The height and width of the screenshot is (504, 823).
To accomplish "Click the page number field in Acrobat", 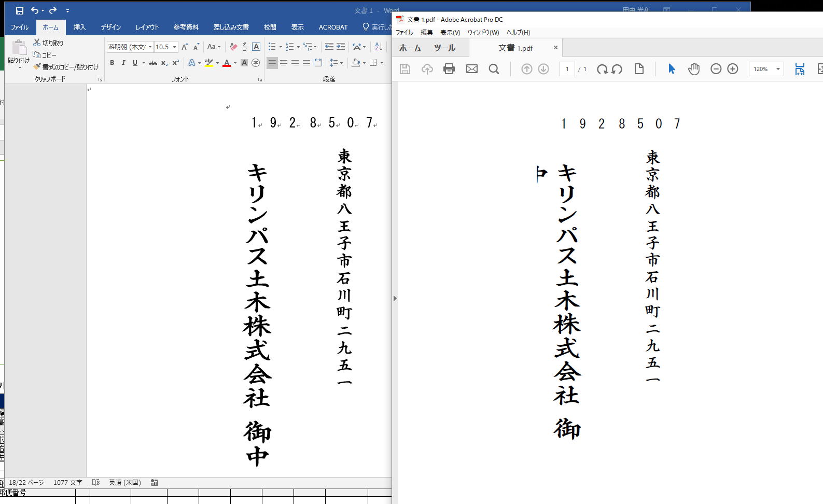I will click(567, 69).
